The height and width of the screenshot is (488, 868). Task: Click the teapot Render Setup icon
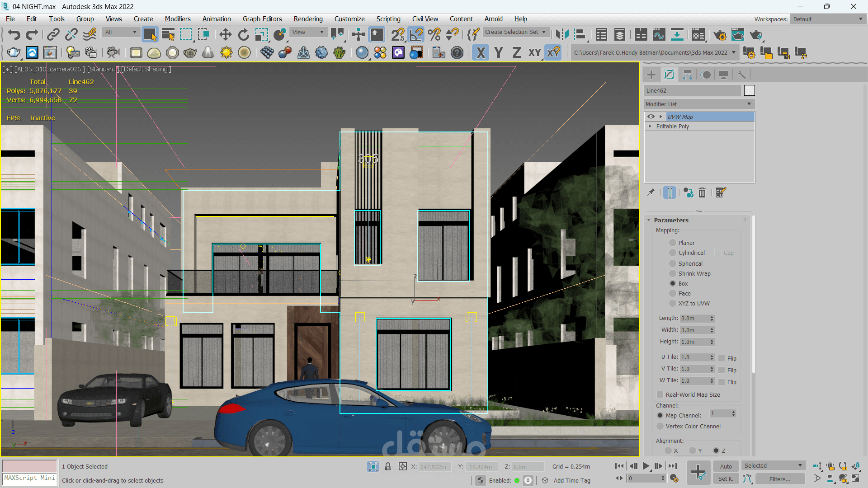pos(720,35)
